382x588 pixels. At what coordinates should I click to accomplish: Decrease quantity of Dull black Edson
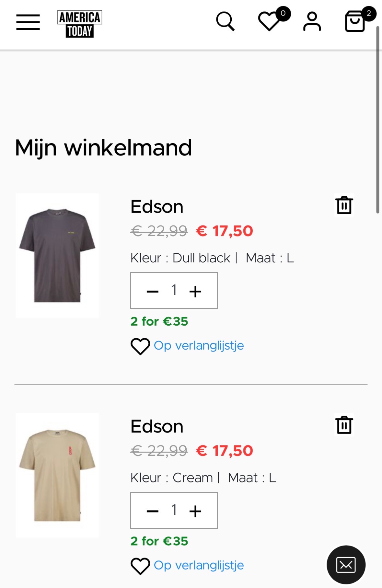click(153, 291)
